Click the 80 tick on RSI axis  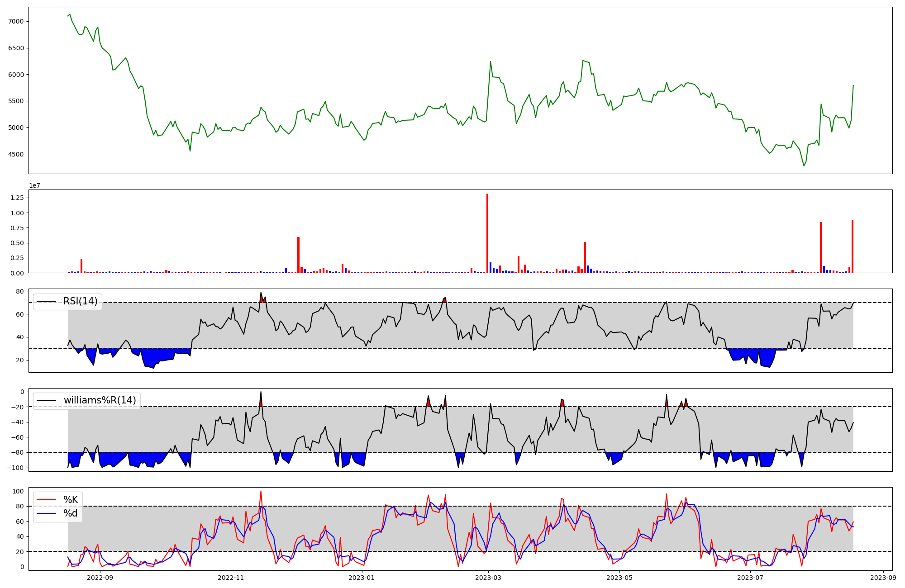tap(21, 291)
